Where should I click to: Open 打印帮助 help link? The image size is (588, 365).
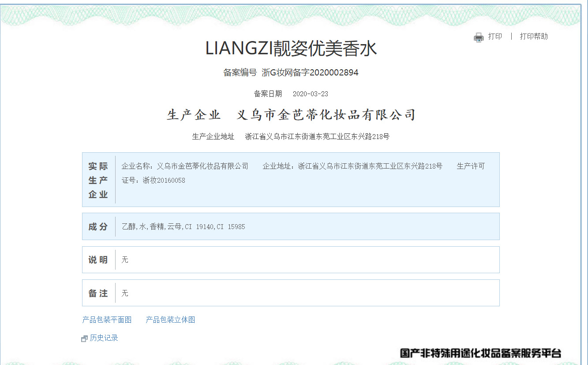pyautogui.click(x=534, y=37)
